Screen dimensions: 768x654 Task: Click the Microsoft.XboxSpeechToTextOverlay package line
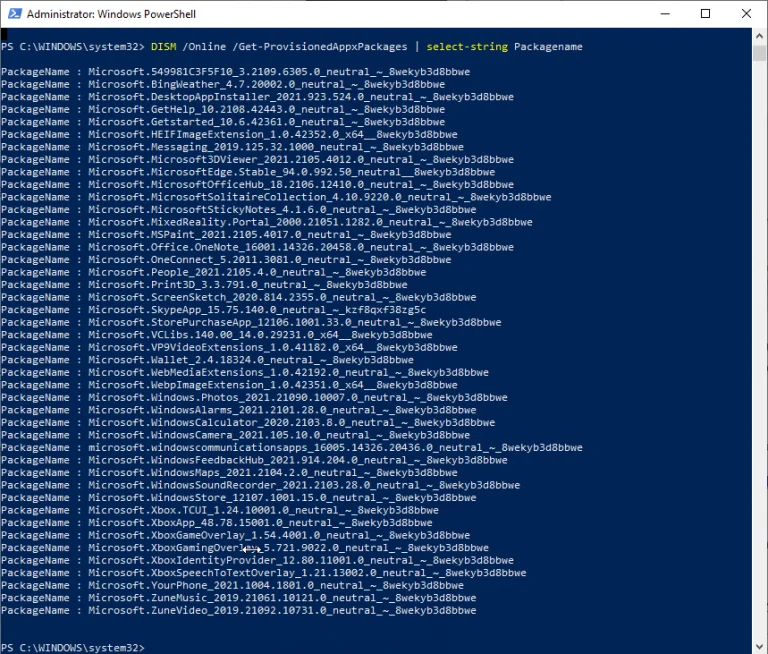point(264,573)
